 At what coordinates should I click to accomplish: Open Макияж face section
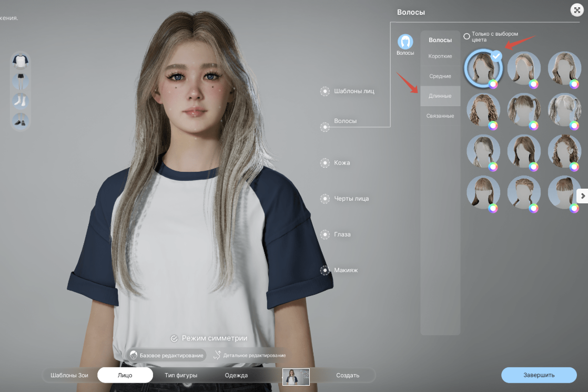(x=339, y=270)
